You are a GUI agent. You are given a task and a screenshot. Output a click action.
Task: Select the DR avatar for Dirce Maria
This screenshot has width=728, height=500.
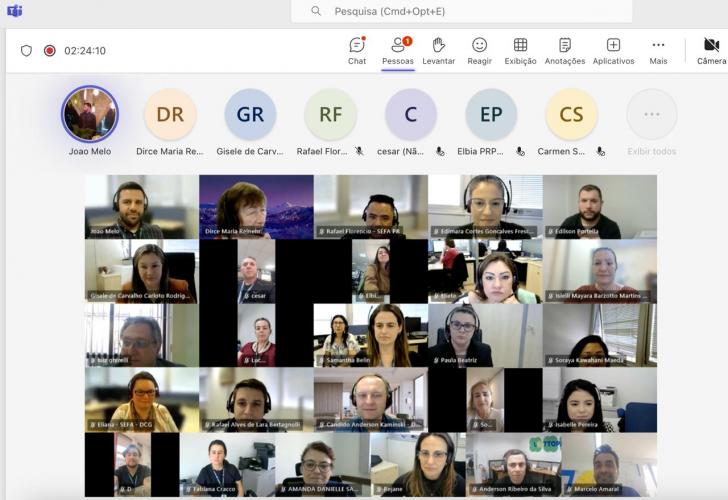170,114
